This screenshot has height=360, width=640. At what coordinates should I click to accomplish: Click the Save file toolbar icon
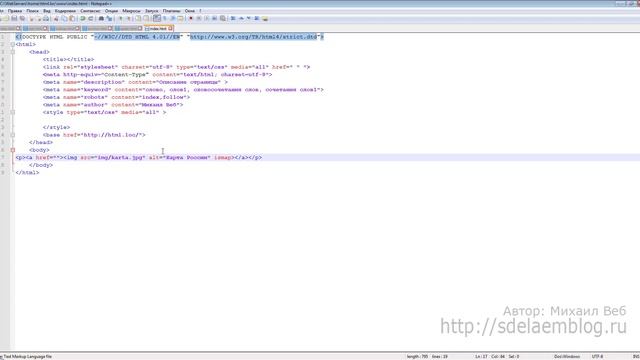pyautogui.click(x=14, y=18)
